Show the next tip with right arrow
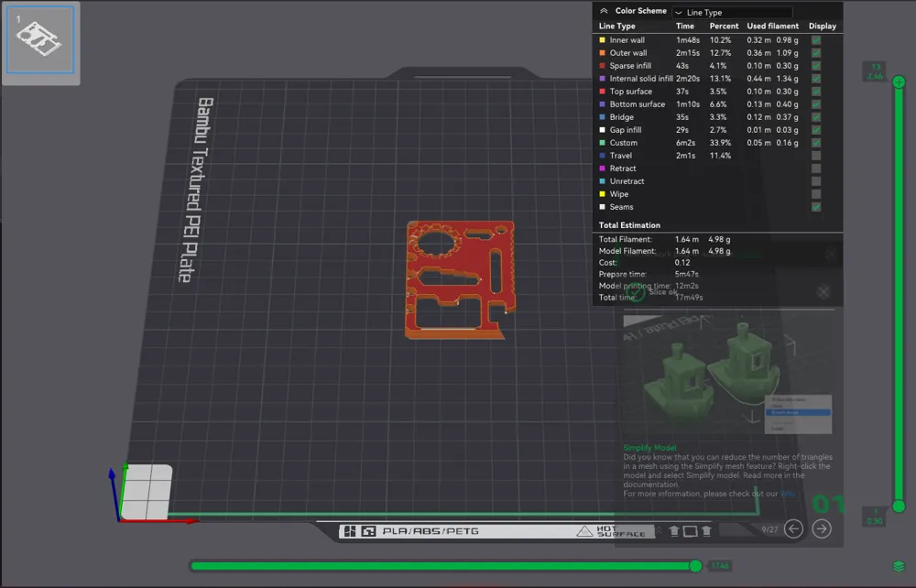 click(822, 529)
